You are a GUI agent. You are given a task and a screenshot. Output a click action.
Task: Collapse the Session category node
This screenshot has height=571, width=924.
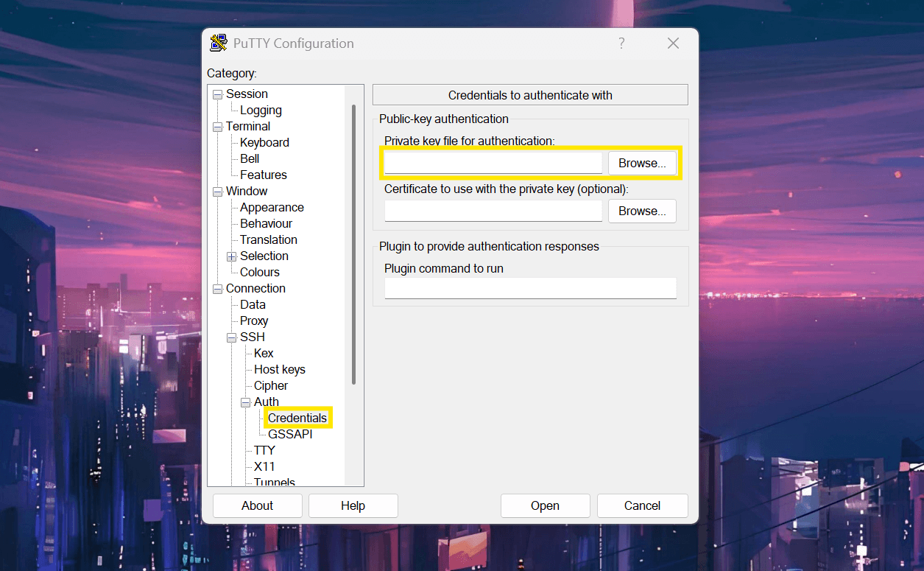tap(217, 94)
